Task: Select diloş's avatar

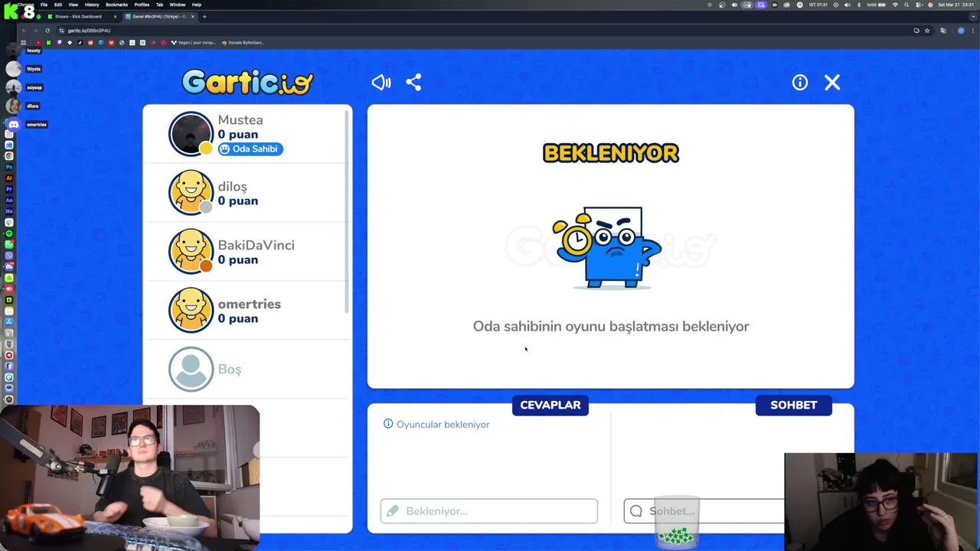Action: [x=191, y=192]
